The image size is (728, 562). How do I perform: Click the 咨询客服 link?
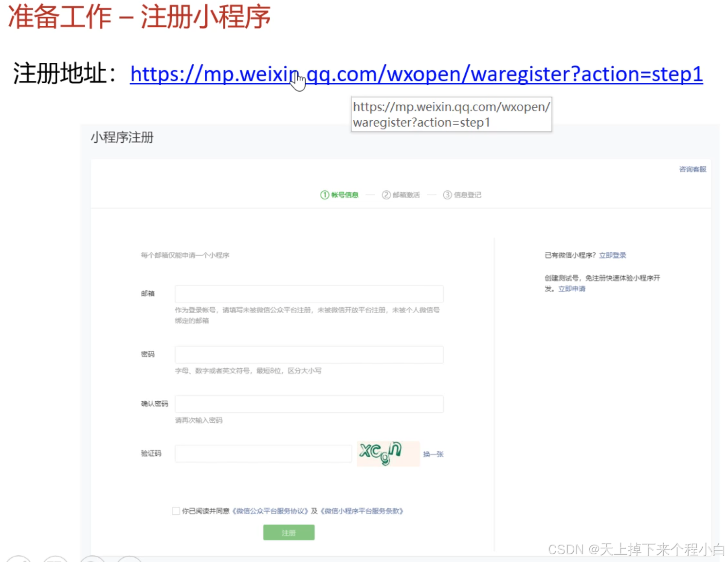[692, 169]
